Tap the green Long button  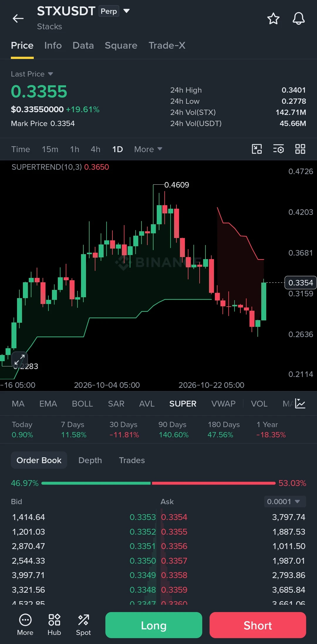coord(154,625)
